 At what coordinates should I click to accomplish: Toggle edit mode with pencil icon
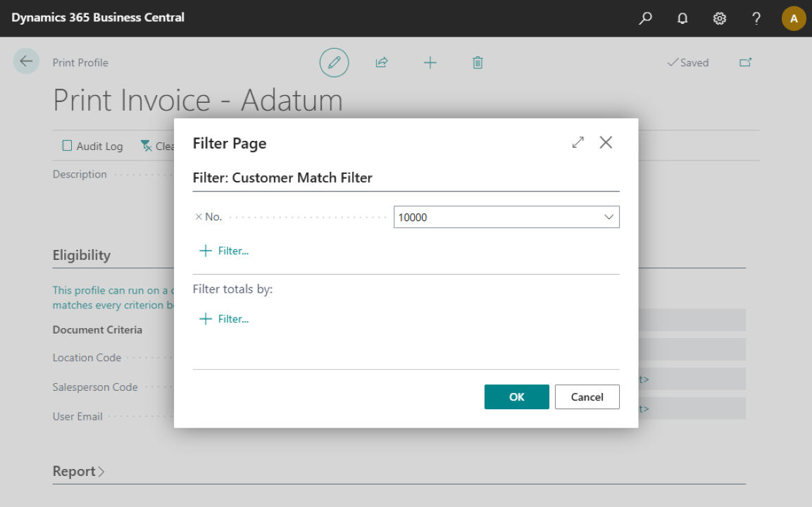tap(334, 63)
